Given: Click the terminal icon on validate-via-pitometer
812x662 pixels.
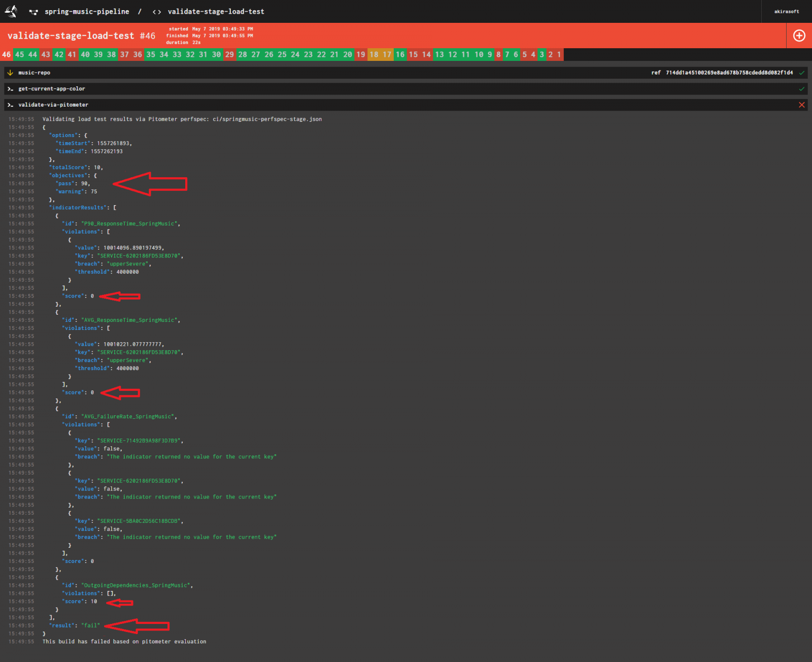Looking at the screenshot, I should coord(11,105).
